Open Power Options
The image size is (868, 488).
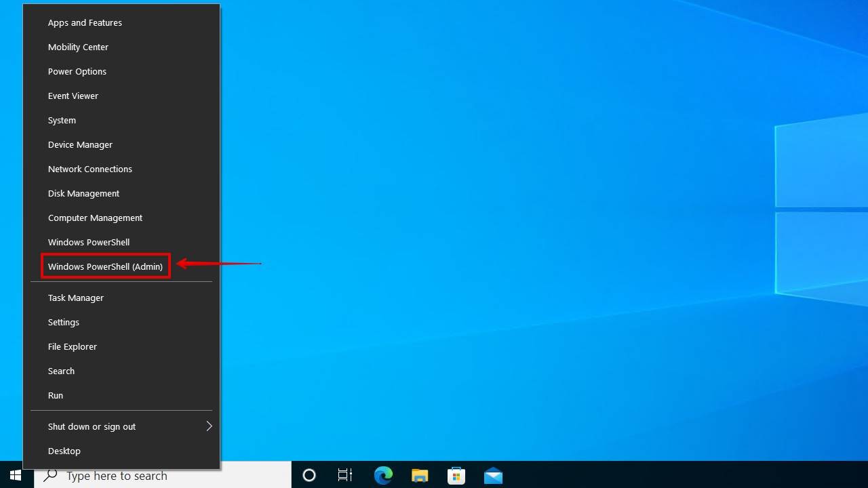coord(77,71)
